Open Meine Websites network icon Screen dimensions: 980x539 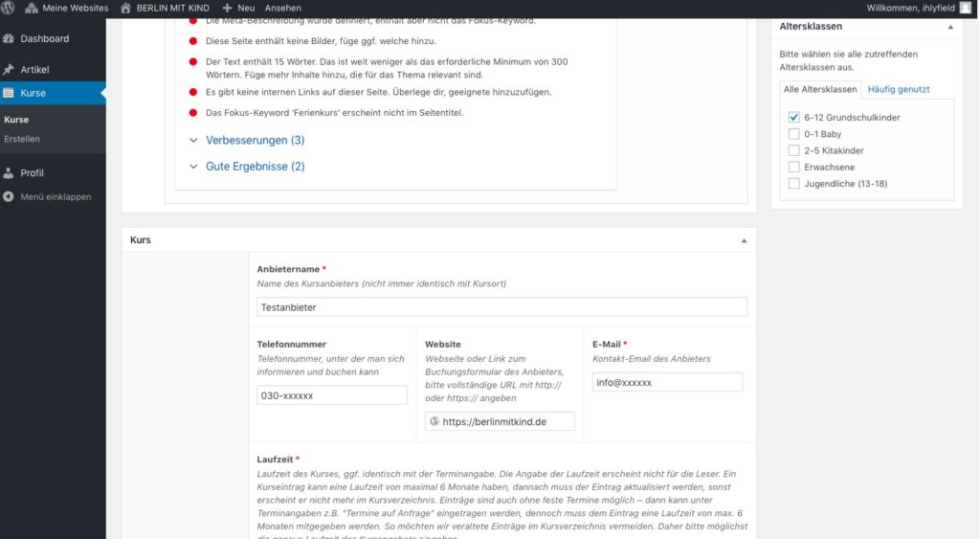32,8
